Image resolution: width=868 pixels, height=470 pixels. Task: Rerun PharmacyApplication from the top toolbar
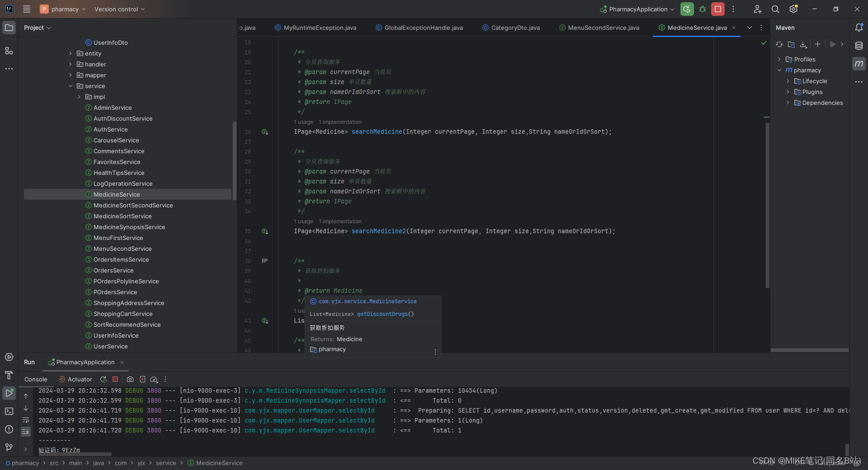pyautogui.click(x=687, y=9)
